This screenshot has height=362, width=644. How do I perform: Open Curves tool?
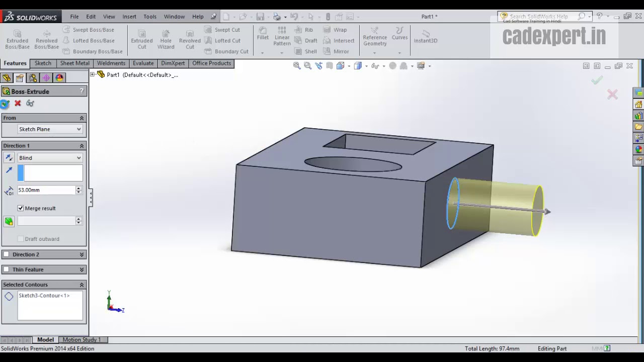click(x=399, y=33)
